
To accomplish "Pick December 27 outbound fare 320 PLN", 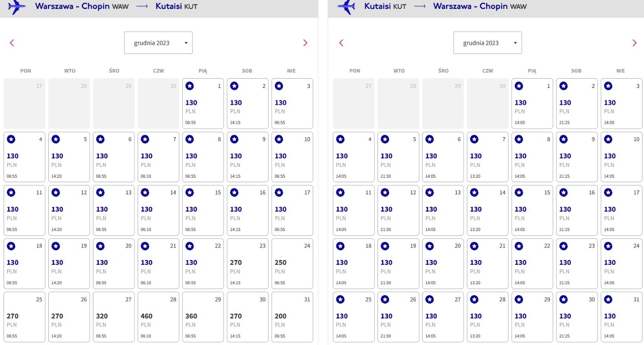I will click(114, 317).
